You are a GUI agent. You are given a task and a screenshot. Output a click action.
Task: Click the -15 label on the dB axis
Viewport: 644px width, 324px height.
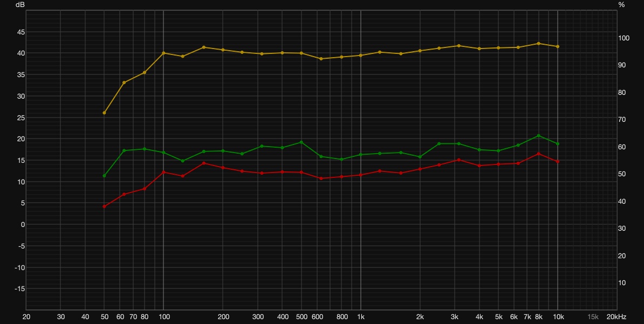tap(20, 288)
